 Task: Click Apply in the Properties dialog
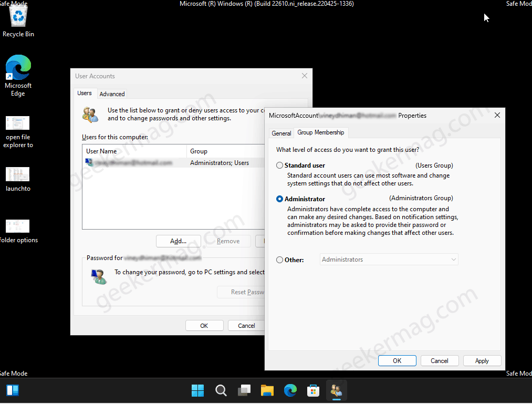coord(482,360)
